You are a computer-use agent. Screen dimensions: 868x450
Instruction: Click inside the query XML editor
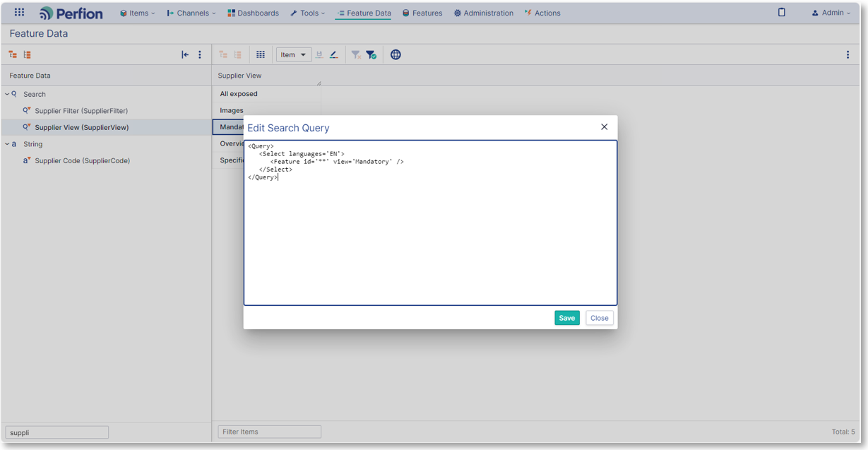430,223
